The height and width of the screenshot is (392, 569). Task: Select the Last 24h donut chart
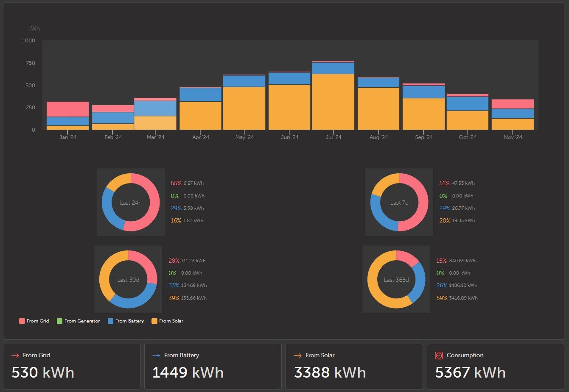[131, 202]
